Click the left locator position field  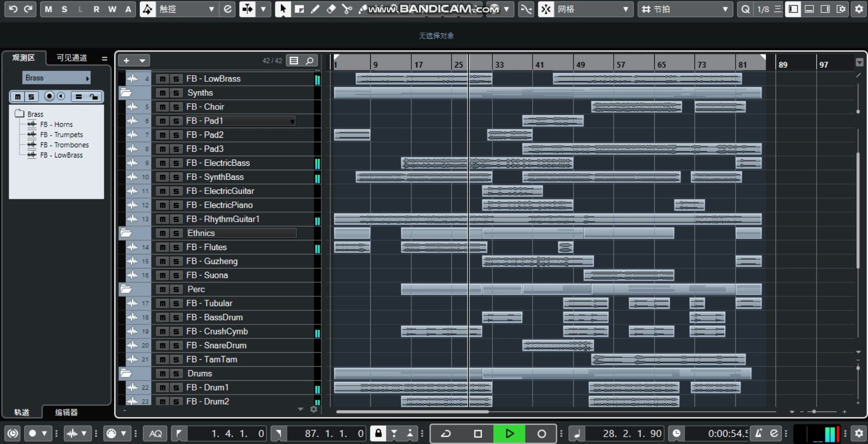click(226, 433)
